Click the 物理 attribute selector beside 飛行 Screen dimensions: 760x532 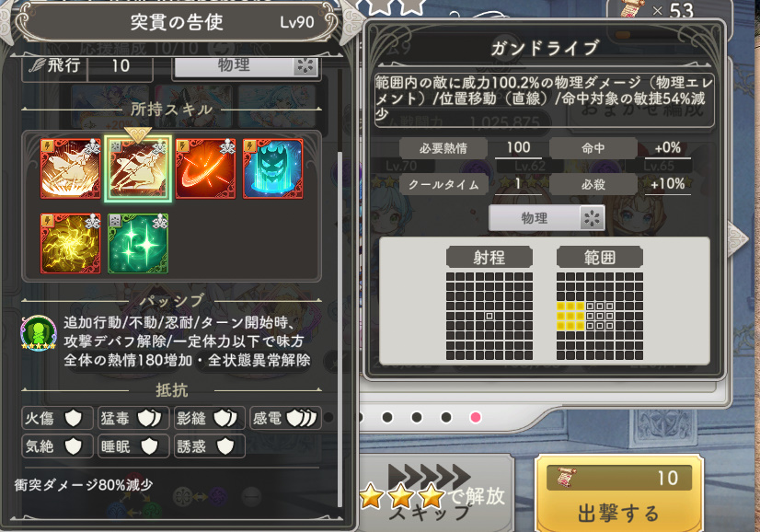(x=247, y=66)
